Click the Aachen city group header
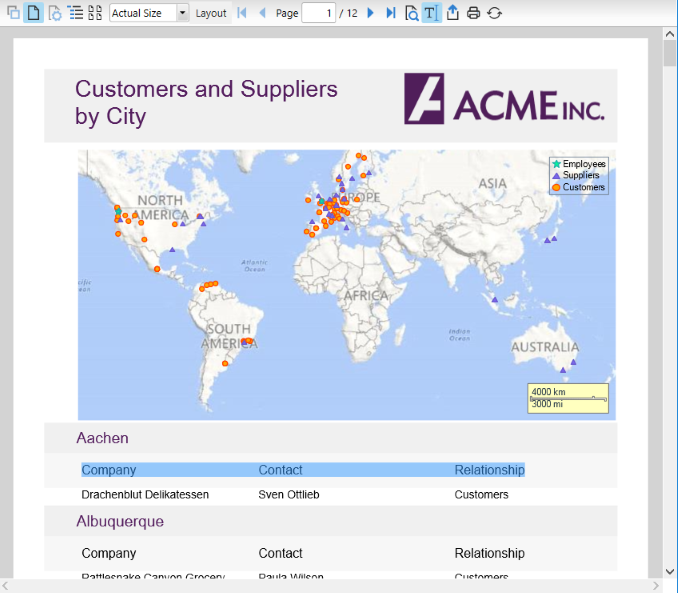 [102, 438]
